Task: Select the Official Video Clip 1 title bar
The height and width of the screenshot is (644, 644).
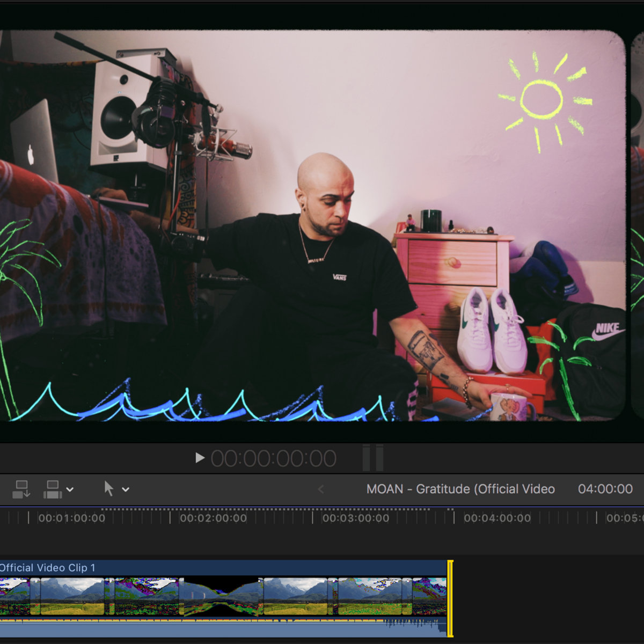Action: coord(215,568)
